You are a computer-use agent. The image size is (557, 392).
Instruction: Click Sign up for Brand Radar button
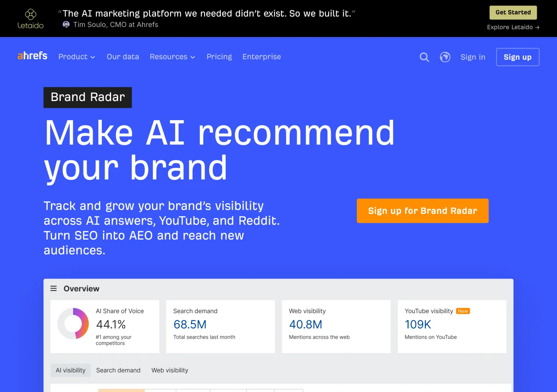pyautogui.click(x=423, y=211)
